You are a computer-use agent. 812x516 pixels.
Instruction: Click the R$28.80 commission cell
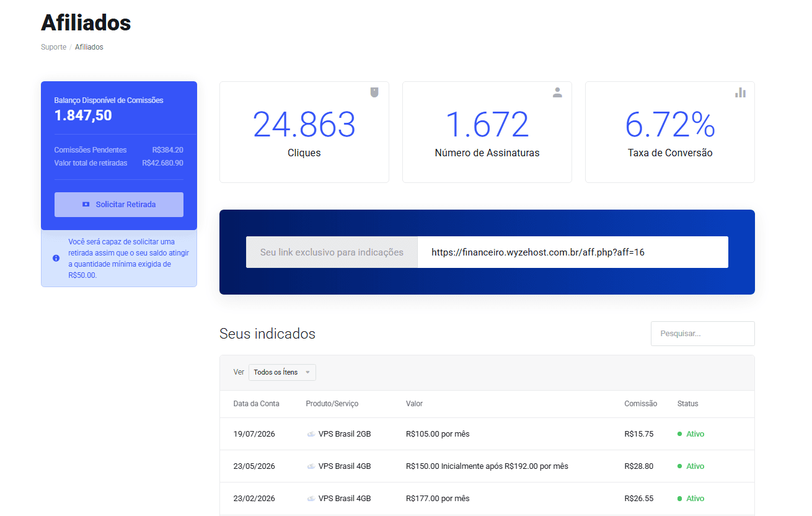(639, 466)
